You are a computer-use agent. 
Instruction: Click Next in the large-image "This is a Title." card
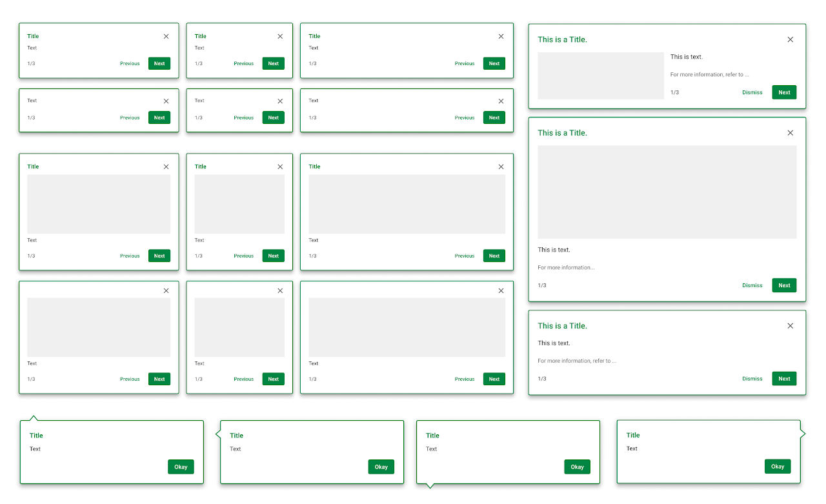(784, 285)
